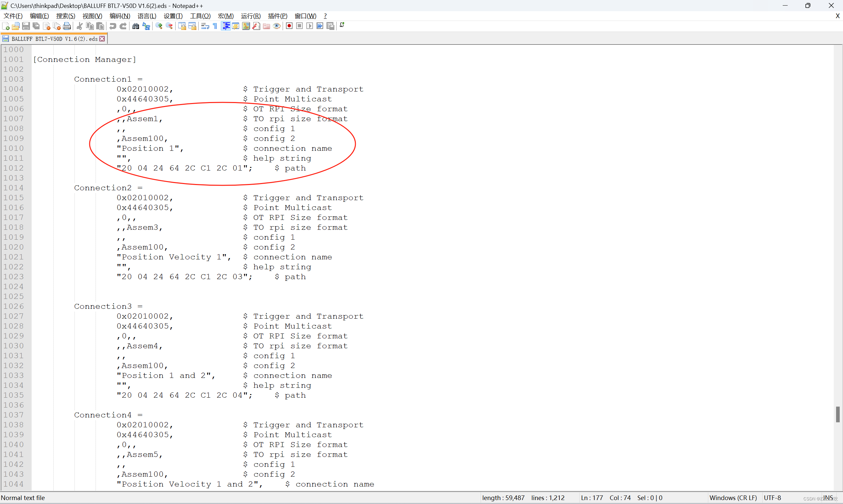Open 宏(M) menu
This screenshot has width=843, height=504.
(226, 16)
